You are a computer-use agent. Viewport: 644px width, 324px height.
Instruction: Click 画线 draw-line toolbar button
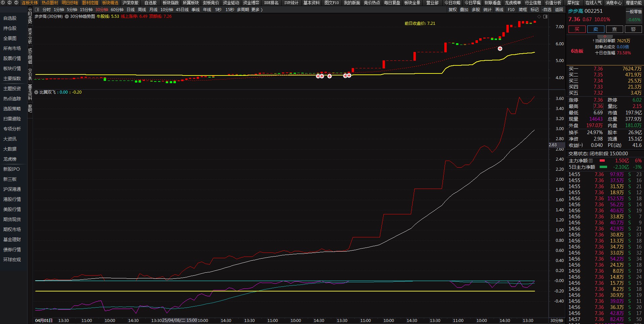tap(499, 10)
